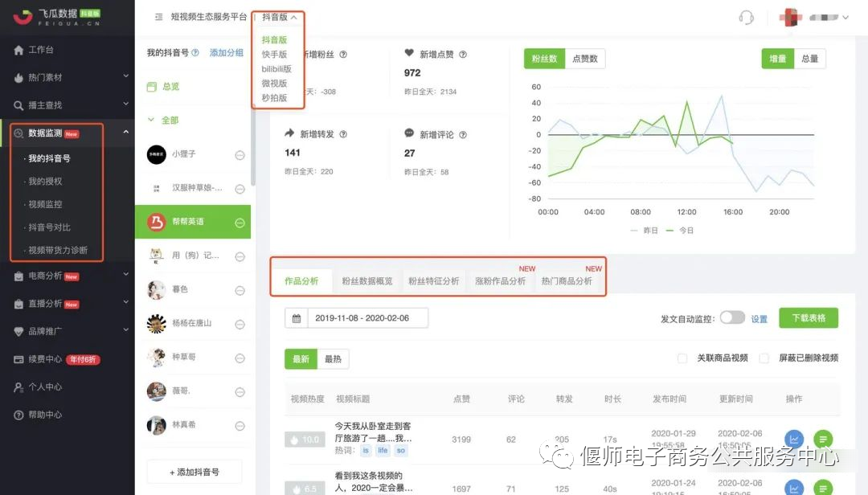Expand the 热门素材 menu chevron
Screen dimensions: 868x495
[x=125, y=76]
